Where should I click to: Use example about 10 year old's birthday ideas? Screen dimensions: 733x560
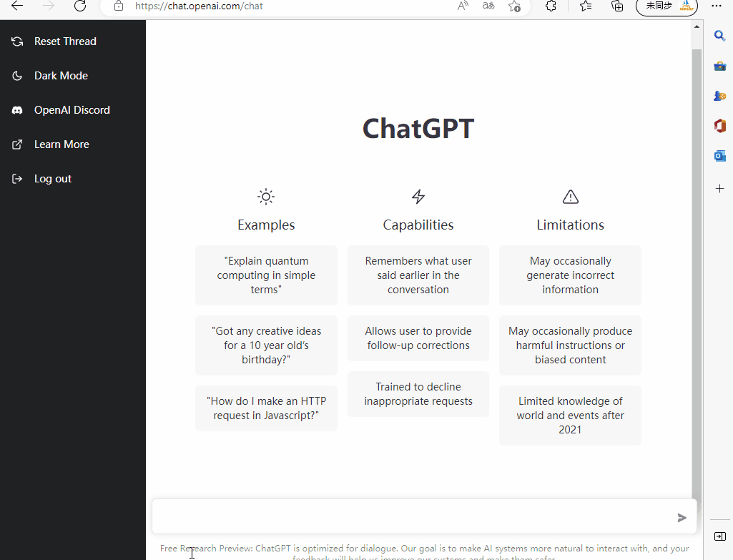(x=266, y=345)
